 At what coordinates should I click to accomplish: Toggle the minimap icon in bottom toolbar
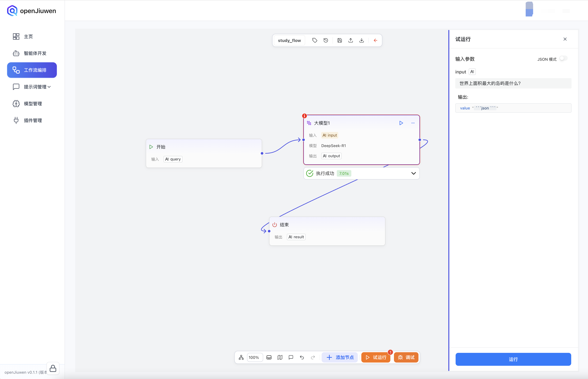coord(280,357)
